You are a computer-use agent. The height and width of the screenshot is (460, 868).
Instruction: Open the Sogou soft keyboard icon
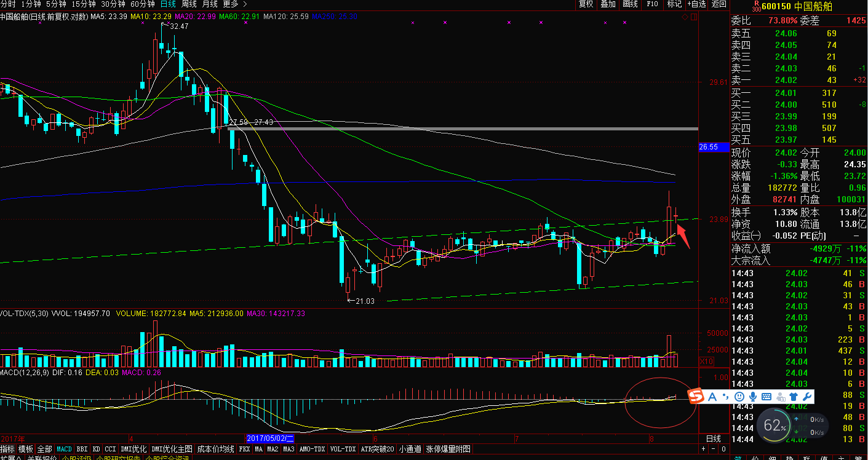point(766,397)
